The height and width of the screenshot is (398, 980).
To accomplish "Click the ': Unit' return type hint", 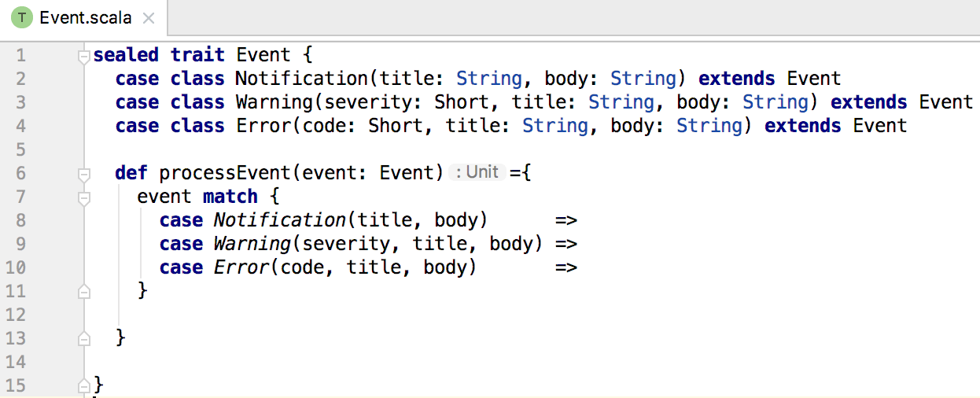I will coord(477,172).
